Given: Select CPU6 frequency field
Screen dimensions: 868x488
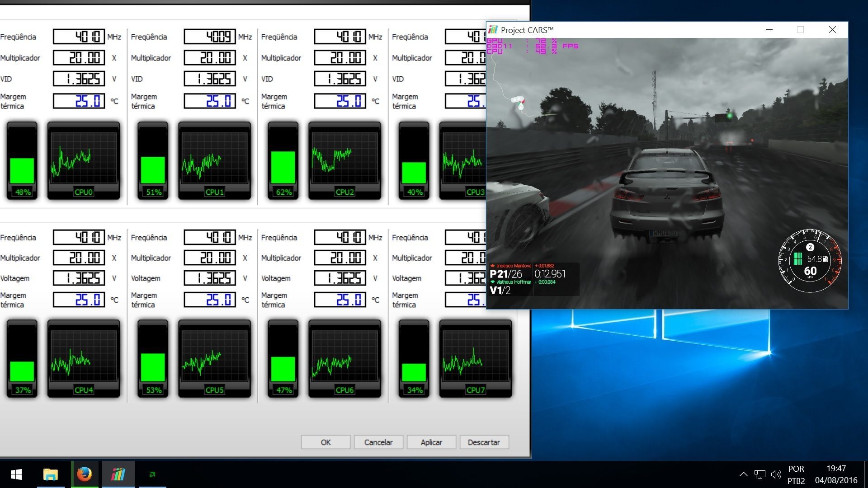Looking at the screenshot, I should [340, 237].
